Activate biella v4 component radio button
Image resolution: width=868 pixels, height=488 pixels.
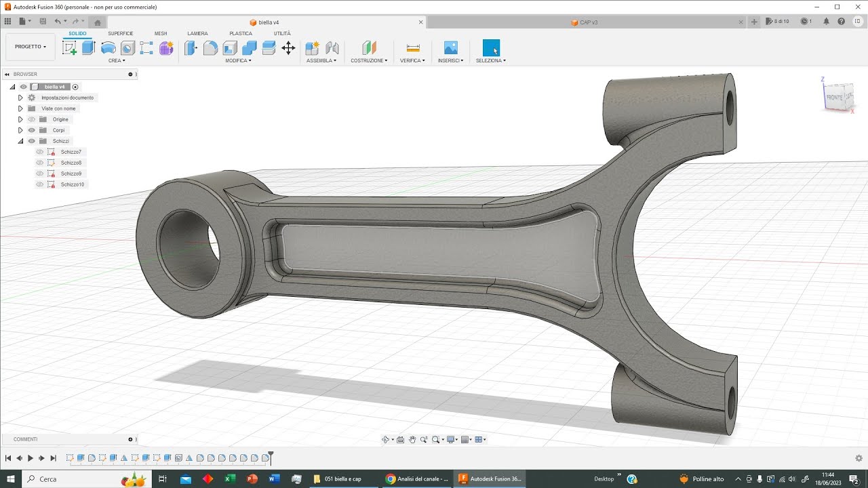point(75,87)
